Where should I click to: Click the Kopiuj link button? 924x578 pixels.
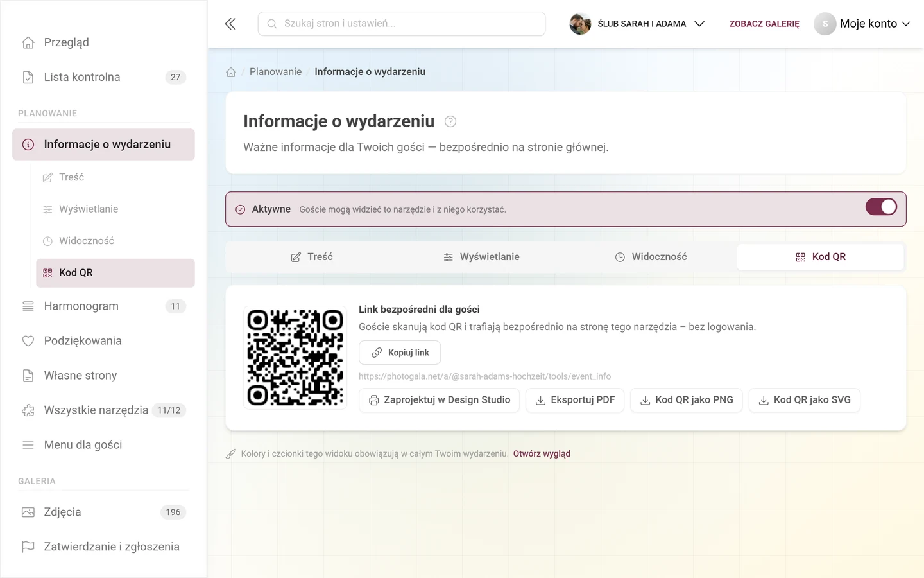pyautogui.click(x=400, y=353)
